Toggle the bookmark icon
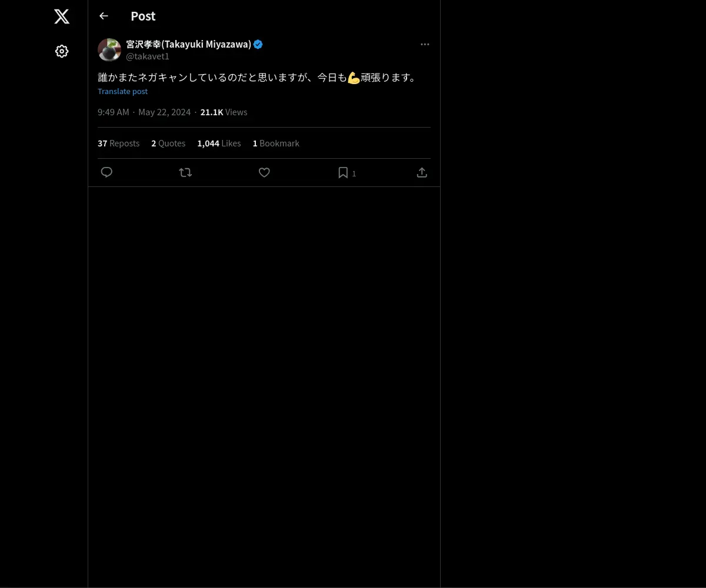The height and width of the screenshot is (588, 706). [x=343, y=172]
